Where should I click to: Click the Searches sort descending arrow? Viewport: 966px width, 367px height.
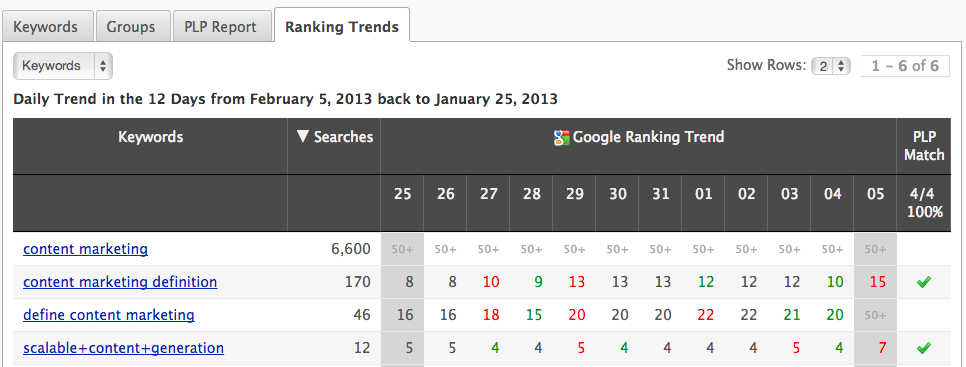click(302, 137)
